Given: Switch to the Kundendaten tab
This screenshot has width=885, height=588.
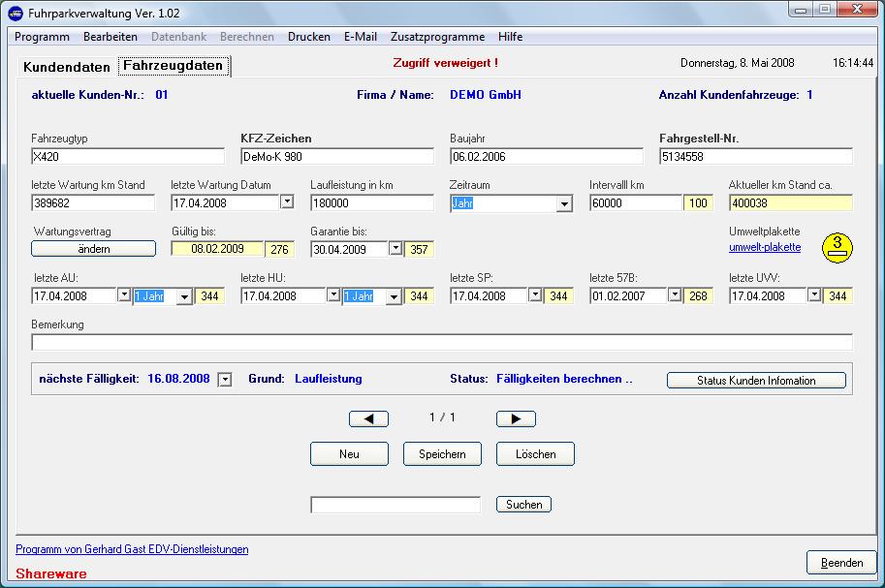Looking at the screenshot, I should (66, 67).
